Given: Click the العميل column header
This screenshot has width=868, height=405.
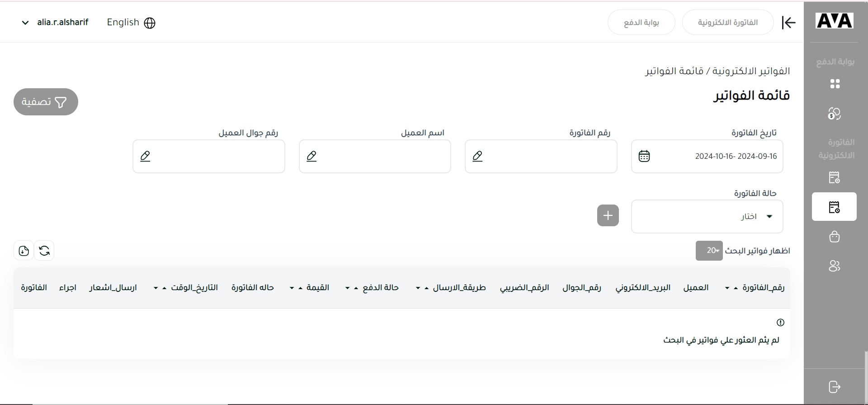Looking at the screenshot, I should pyautogui.click(x=696, y=288).
